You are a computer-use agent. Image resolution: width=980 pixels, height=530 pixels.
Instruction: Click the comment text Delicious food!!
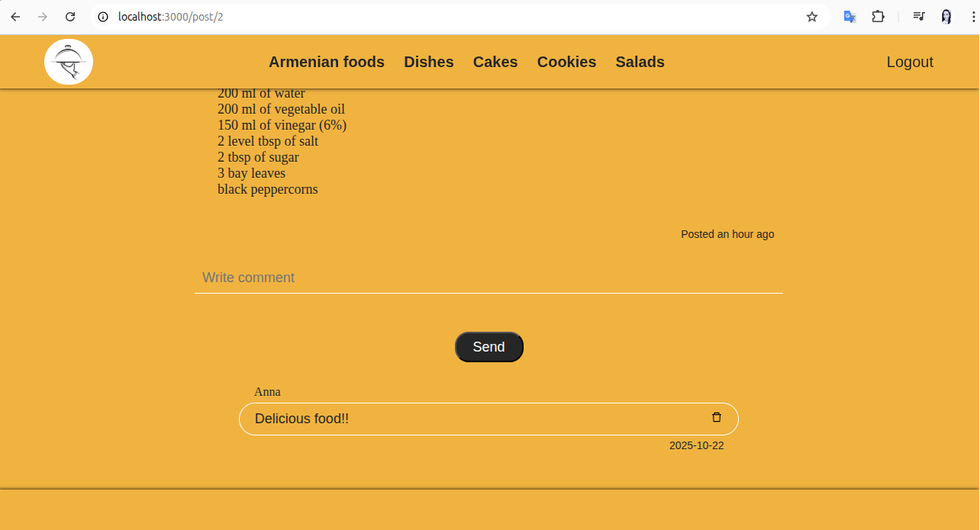(301, 419)
